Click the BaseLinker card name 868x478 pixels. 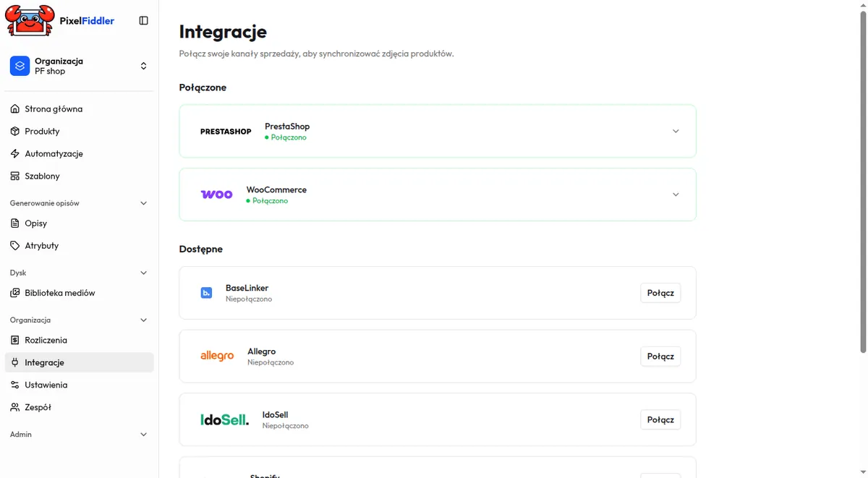pyautogui.click(x=247, y=288)
